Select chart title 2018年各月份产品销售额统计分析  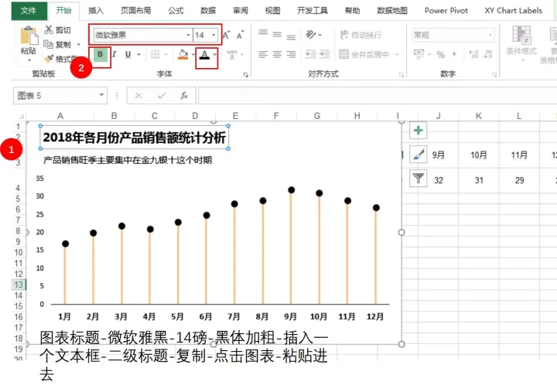135,138
